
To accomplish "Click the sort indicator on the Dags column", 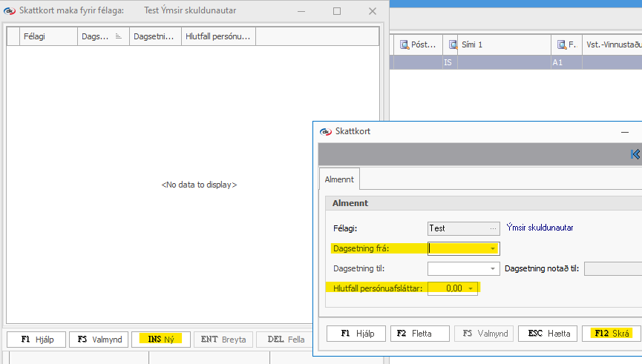I will (x=118, y=36).
